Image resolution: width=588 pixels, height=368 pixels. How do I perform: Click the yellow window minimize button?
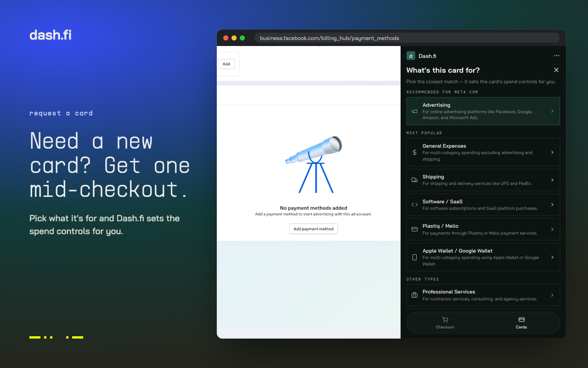(x=234, y=38)
